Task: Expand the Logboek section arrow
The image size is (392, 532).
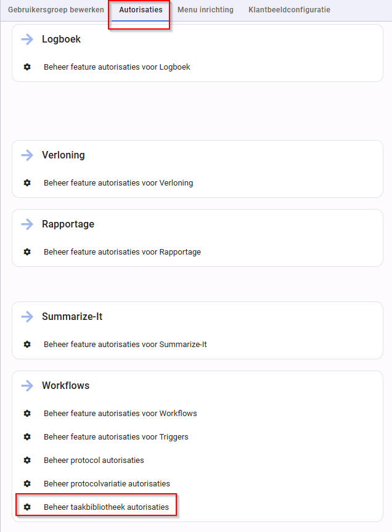Action: (27, 39)
